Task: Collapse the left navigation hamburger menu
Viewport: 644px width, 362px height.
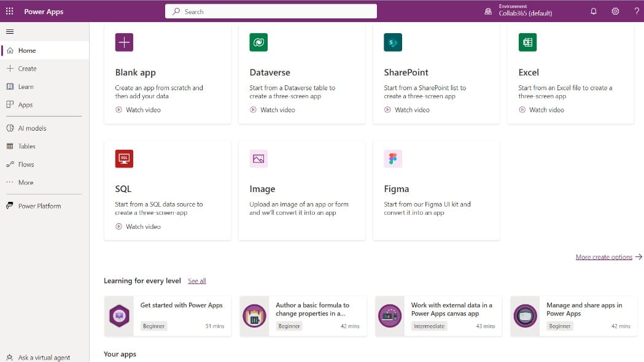Action: [x=10, y=31]
